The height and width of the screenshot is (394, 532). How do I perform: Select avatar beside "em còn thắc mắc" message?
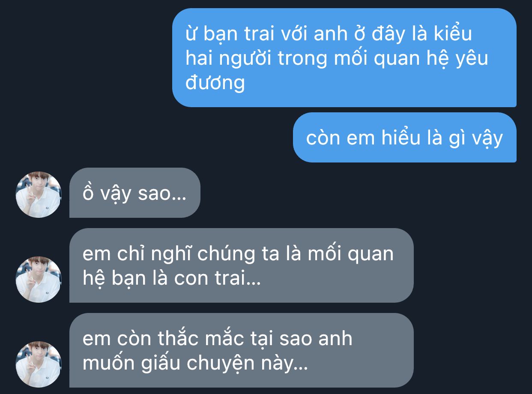click(x=39, y=364)
